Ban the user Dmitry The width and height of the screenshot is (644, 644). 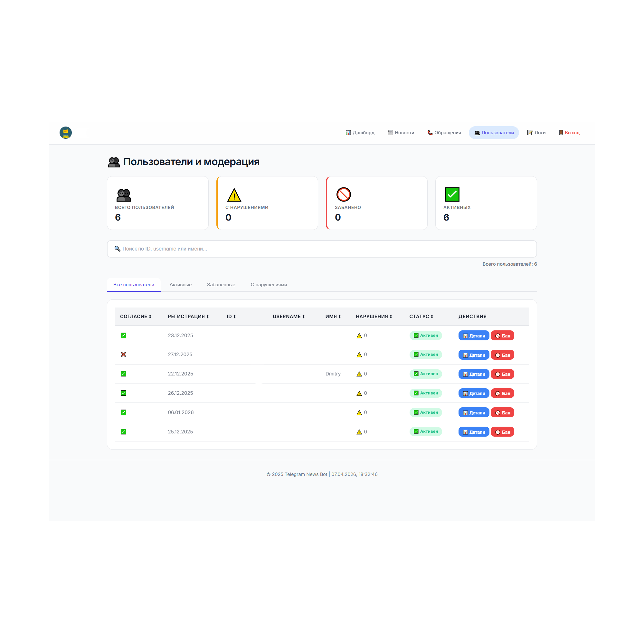pyautogui.click(x=502, y=374)
